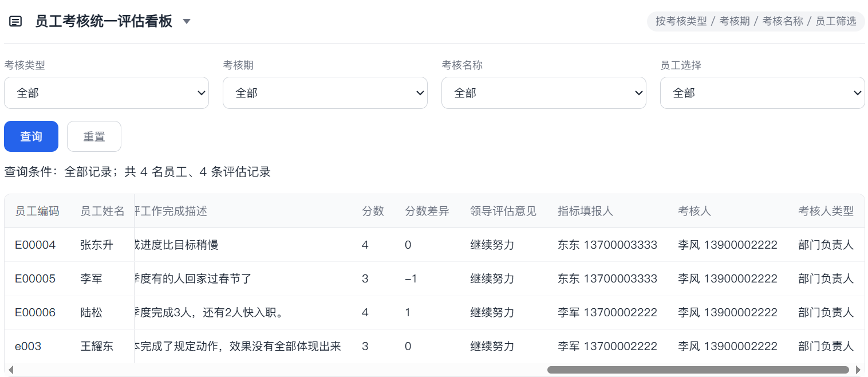Click the 李风 13900002222 cell in 王耀东's row
868x377 pixels.
coord(728,347)
